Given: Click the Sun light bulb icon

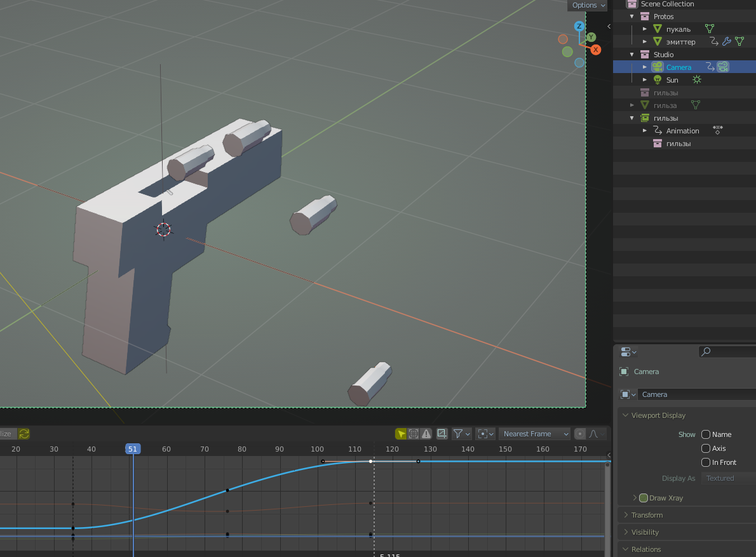Looking at the screenshot, I should 657,80.
